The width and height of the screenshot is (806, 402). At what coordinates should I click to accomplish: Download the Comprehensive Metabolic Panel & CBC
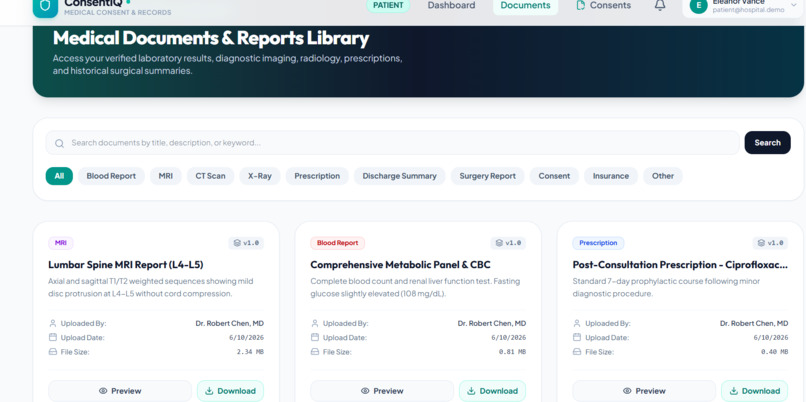[x=492, y=391]
